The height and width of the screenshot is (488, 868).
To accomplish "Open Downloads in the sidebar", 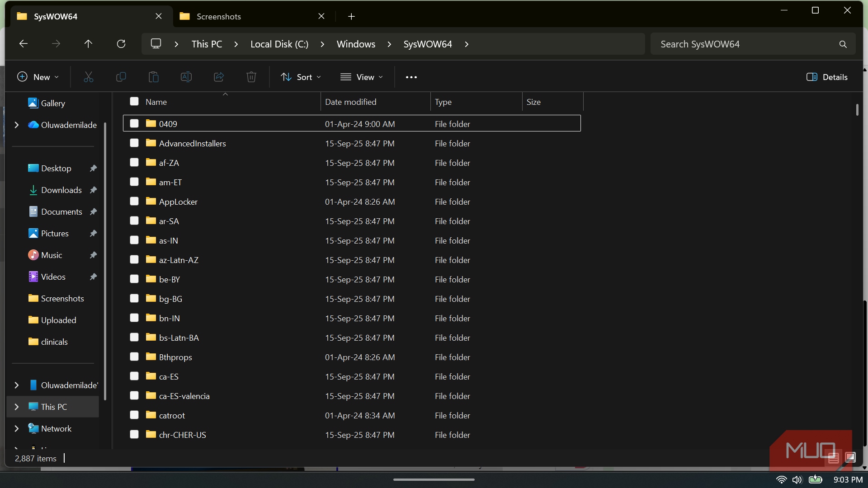I will tap(61, 190).
